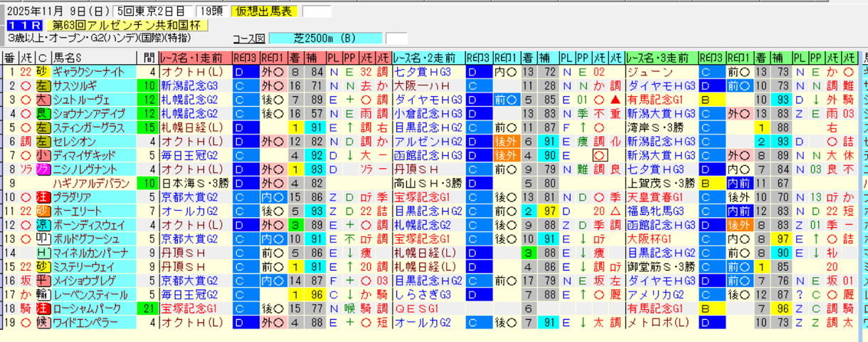868x342 pixels.
Task: Click the 俠 icon beside ワイドエンペラー
Action: tap(43, 322)
